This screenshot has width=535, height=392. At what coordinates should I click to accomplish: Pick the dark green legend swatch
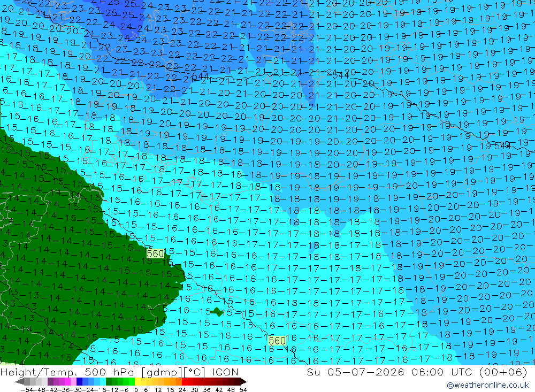[109, 382]
